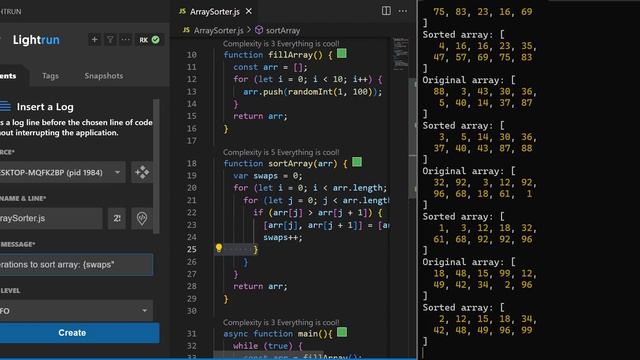Click the green marker beside fillArray function
The width and height of the screenshot is (640, 360).
[x=342, y=53]
